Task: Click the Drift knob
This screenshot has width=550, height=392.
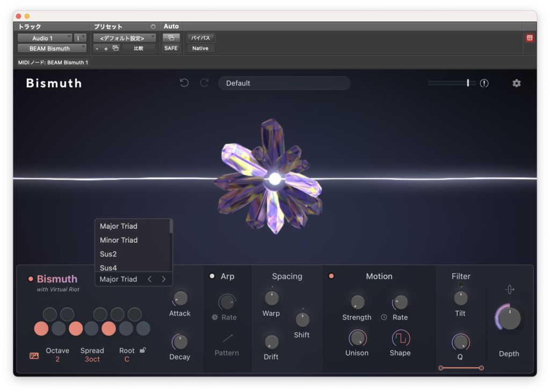Action: click(x=271, y=342)
